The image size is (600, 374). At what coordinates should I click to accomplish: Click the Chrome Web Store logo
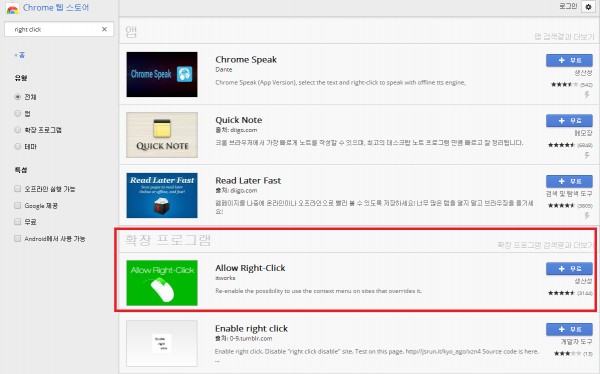click(13, 8)
